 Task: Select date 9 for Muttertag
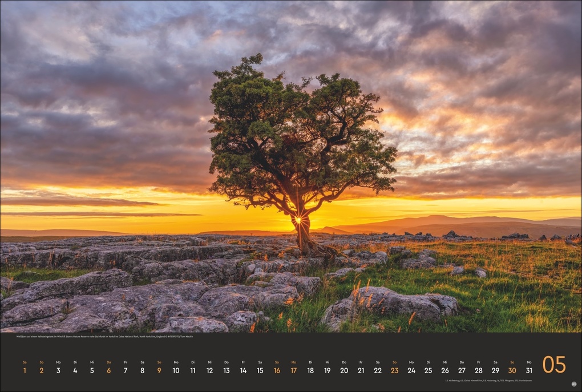coord(159,370)
